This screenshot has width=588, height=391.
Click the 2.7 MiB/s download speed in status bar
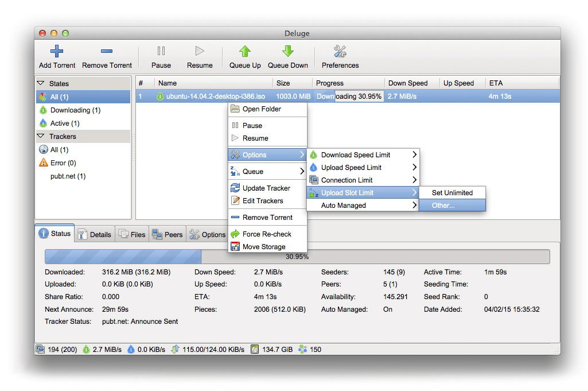102,349
